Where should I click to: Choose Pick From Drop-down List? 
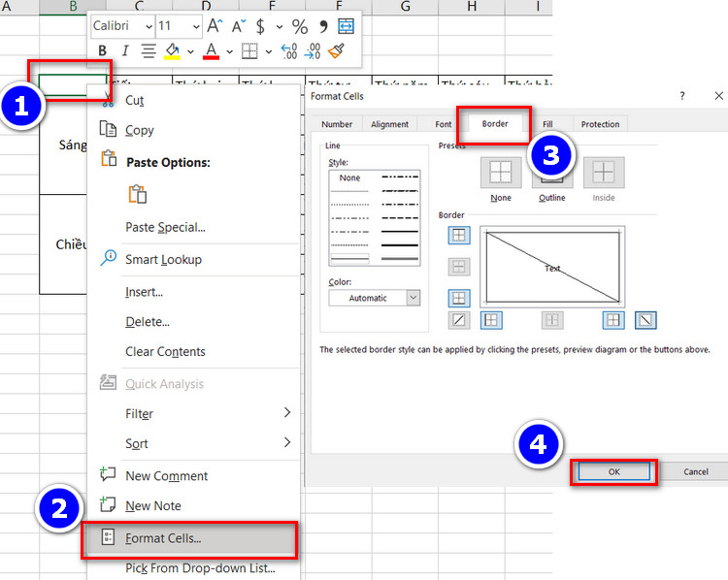[200, 568]
